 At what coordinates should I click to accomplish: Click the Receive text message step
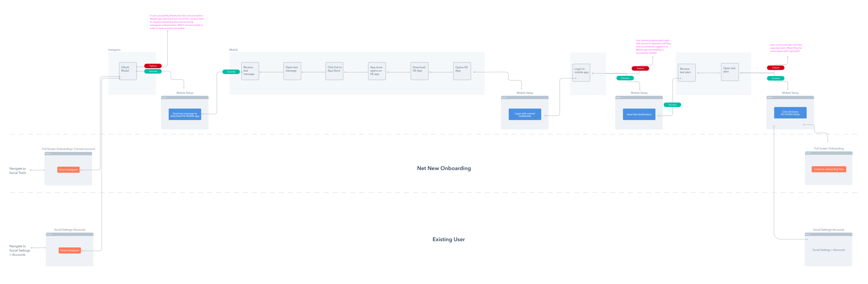(250, 71)
